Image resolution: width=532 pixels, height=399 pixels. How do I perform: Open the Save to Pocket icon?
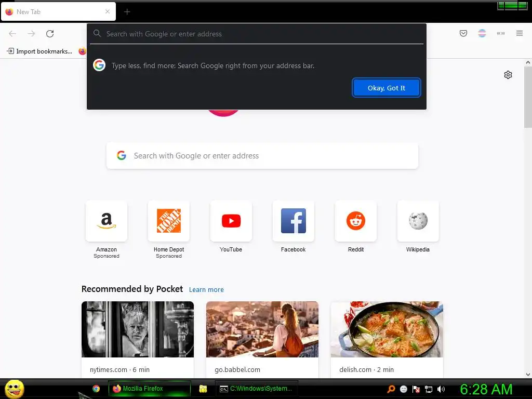pyautogui.click(x=463, y=33)
